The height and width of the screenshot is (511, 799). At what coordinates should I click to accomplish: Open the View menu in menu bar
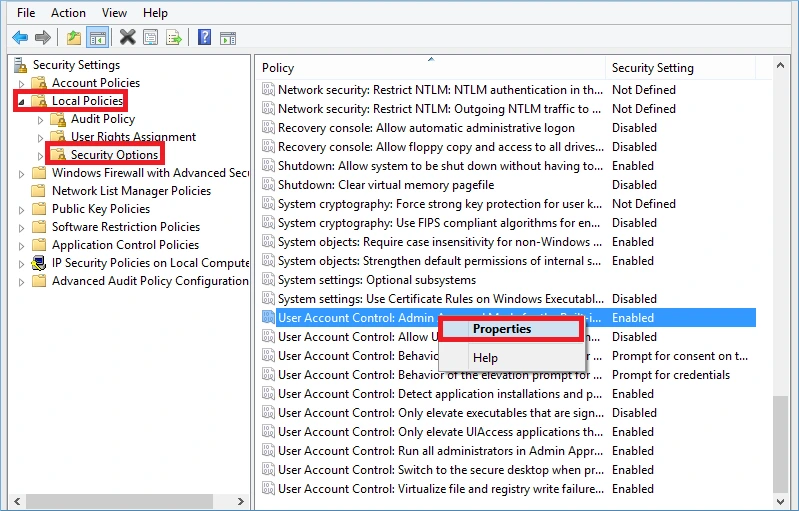pos(114,13)
